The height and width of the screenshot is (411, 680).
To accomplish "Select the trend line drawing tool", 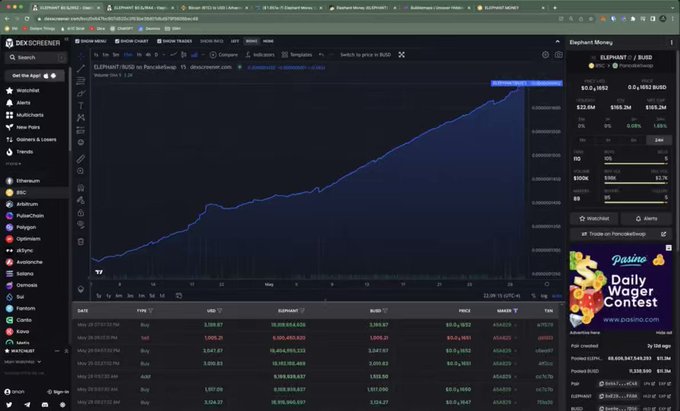I will pos(81,68).
